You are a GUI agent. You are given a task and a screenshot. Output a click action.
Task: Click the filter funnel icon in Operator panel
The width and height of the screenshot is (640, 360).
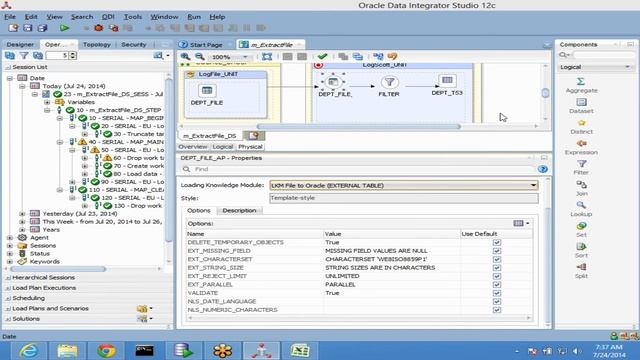[x=24, y=55]
